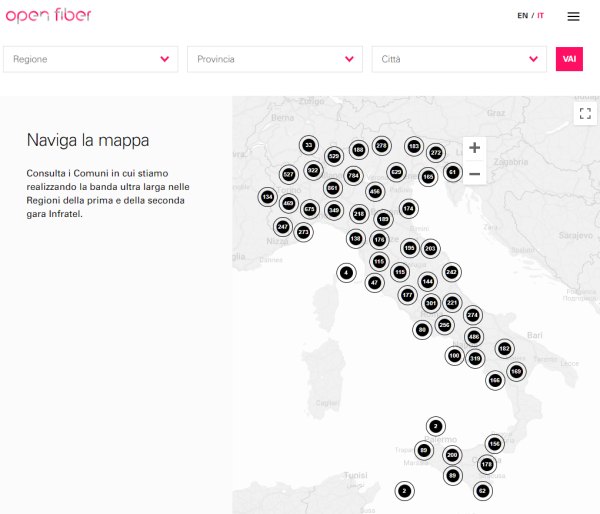
Task: Expand the Regione dropdown
Action: tap(91, 59)
